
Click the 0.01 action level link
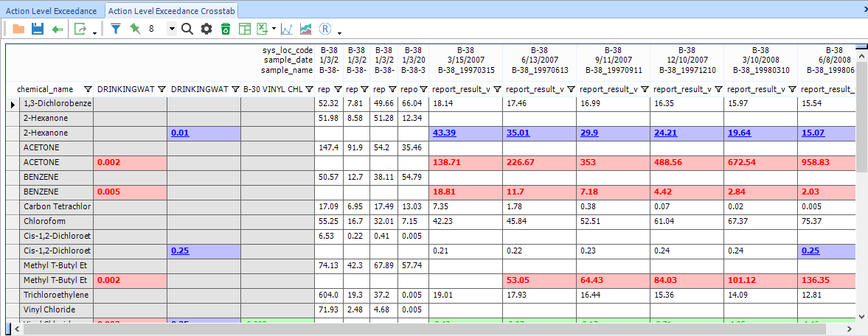point(179,133)
